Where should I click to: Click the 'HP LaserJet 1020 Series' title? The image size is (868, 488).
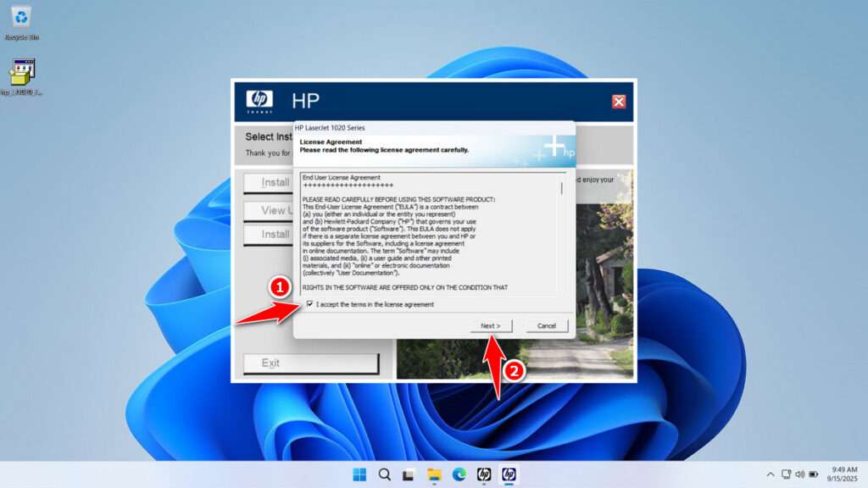(x=330, y=128)
